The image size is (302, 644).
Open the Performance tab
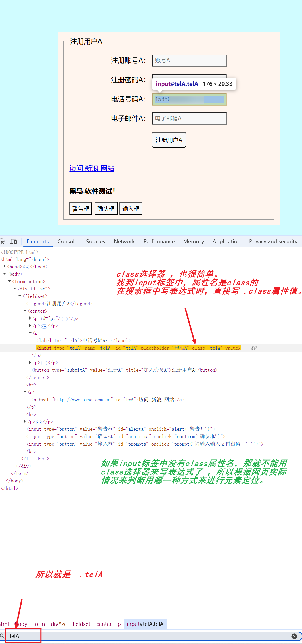pos(159,241)
